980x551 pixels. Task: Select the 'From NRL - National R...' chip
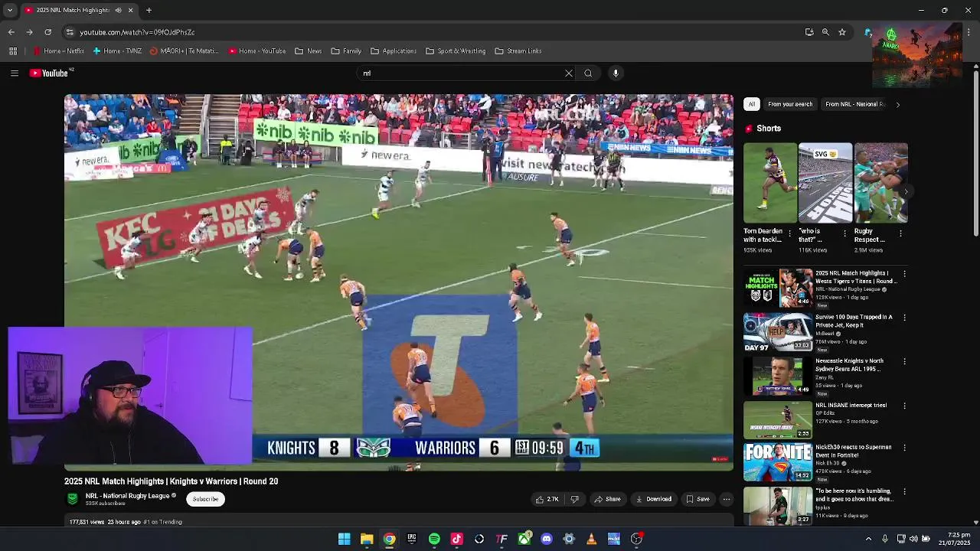pyautogui.click(x=854, y=104)
